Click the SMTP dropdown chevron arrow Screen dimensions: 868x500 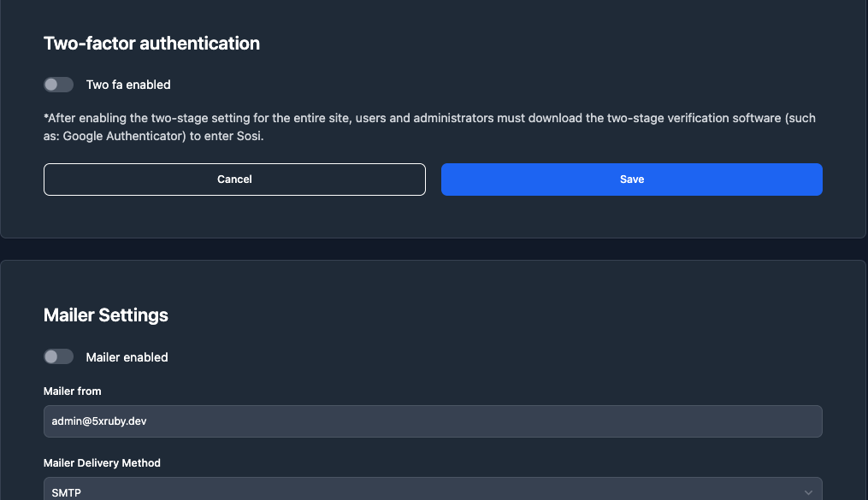808,492
